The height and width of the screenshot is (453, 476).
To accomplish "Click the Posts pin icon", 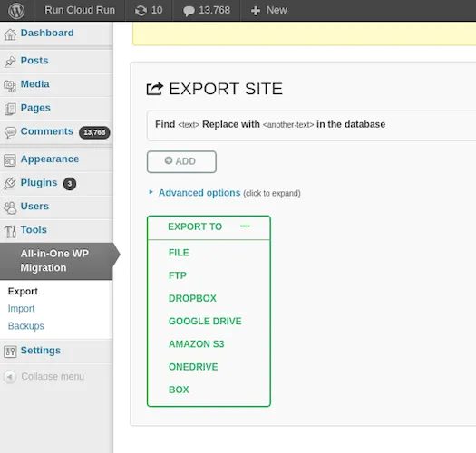I will click(10, 62).
